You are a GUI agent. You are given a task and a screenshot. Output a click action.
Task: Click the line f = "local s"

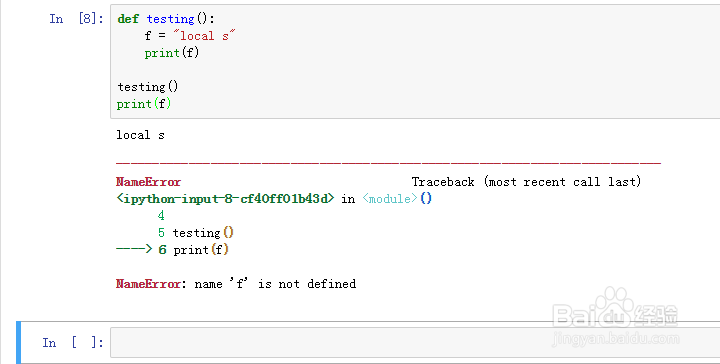click(x=190, y=36)
